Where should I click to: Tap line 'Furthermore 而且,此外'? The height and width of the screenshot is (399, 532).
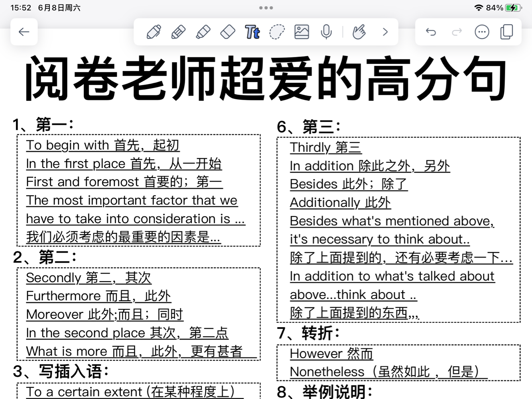99,296
